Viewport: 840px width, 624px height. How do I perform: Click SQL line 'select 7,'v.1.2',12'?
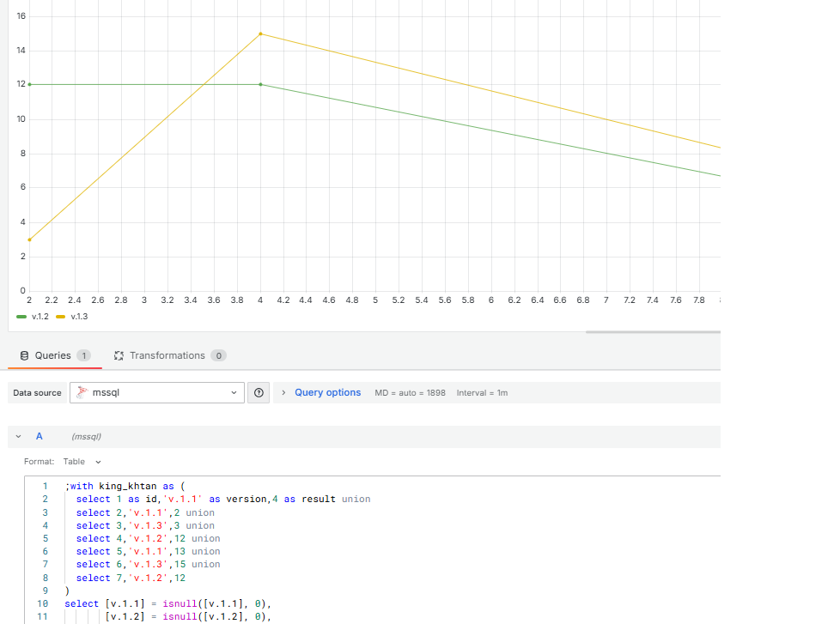(x=131, y=578)
